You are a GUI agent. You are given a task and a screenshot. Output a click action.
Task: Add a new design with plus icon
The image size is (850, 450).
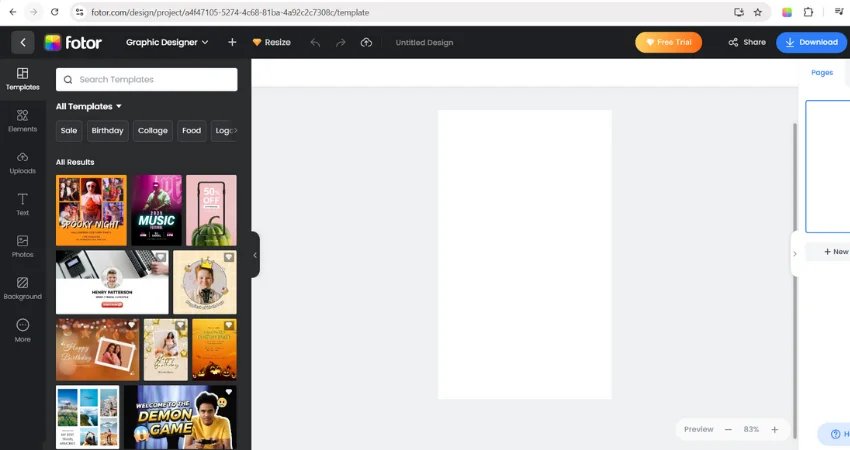232,42
